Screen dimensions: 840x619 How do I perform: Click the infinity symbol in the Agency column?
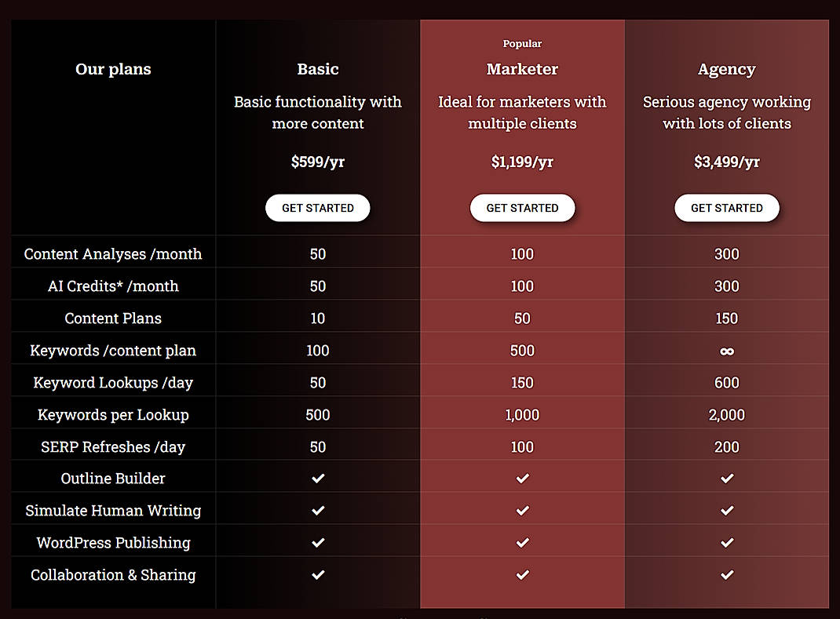click(726, 350)
